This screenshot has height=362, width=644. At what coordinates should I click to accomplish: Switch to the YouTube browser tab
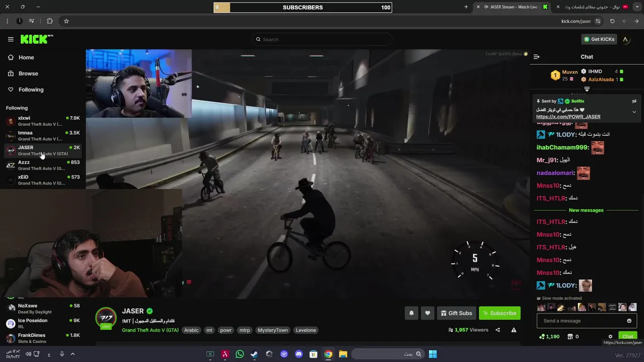(x=592, y=7)
